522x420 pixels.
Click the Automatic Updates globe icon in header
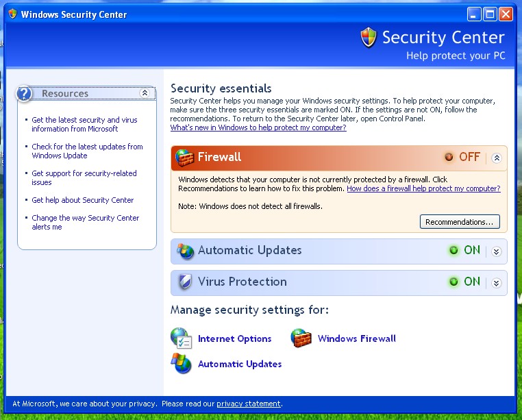185,251
